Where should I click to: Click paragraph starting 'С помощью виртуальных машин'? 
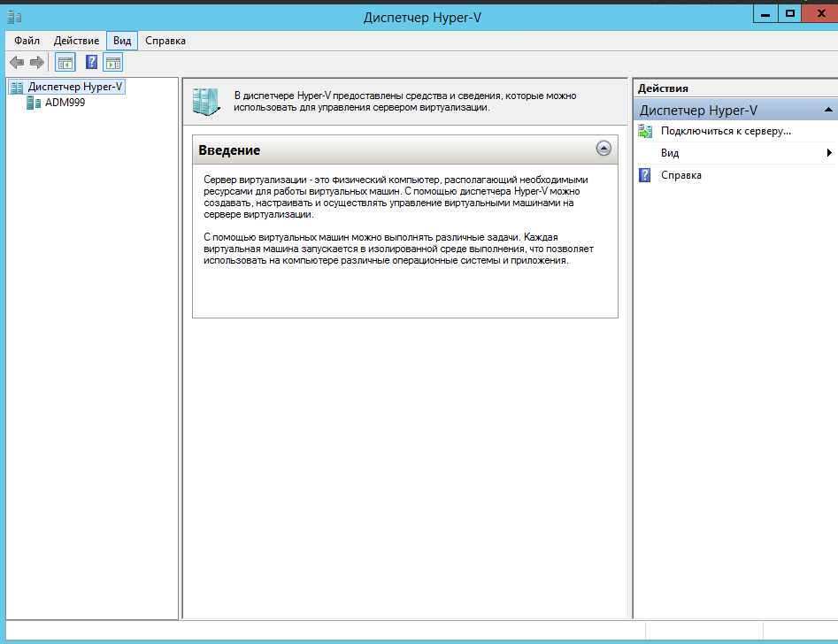[x=398, y=249]
